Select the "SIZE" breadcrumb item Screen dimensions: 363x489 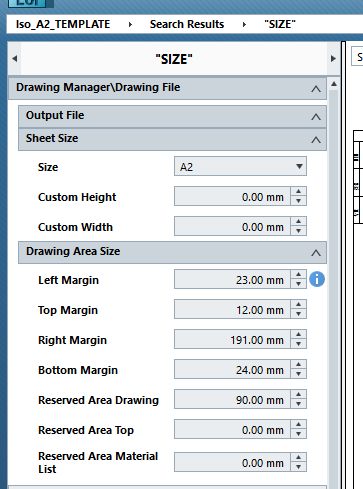tap(280, 24)
